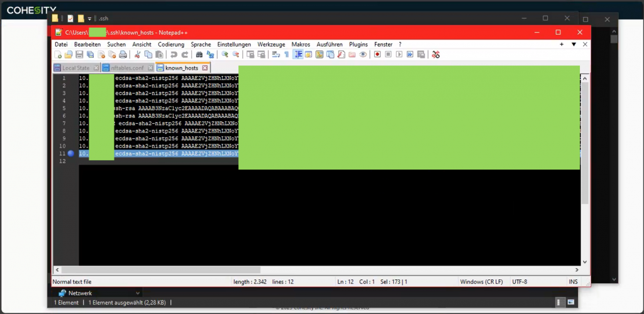Click the Zoom in magnifier icon
Screen dimensions: 644x314
click(225, 55)
